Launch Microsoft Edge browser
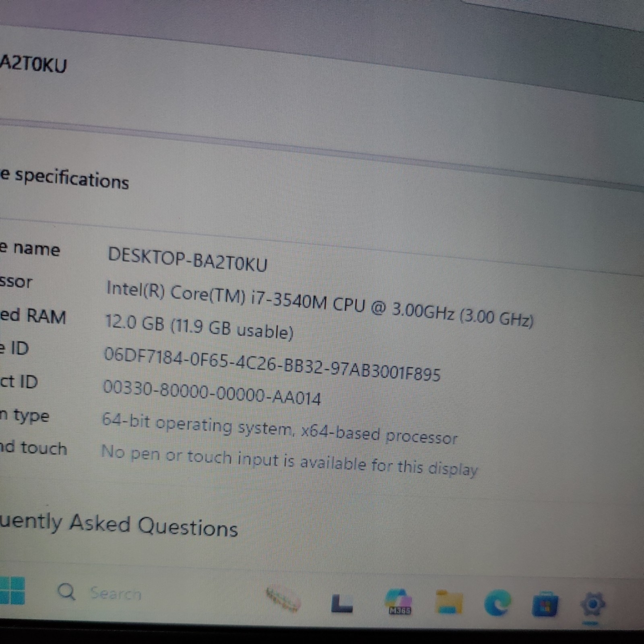Image resolution: width=644 pixels, height=644 pixels. point(498,603)
